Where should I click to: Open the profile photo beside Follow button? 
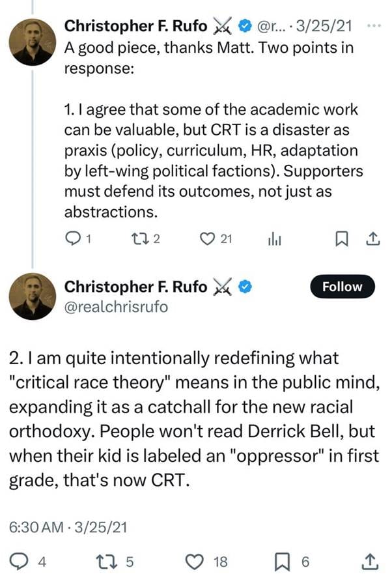pos(31,296)
